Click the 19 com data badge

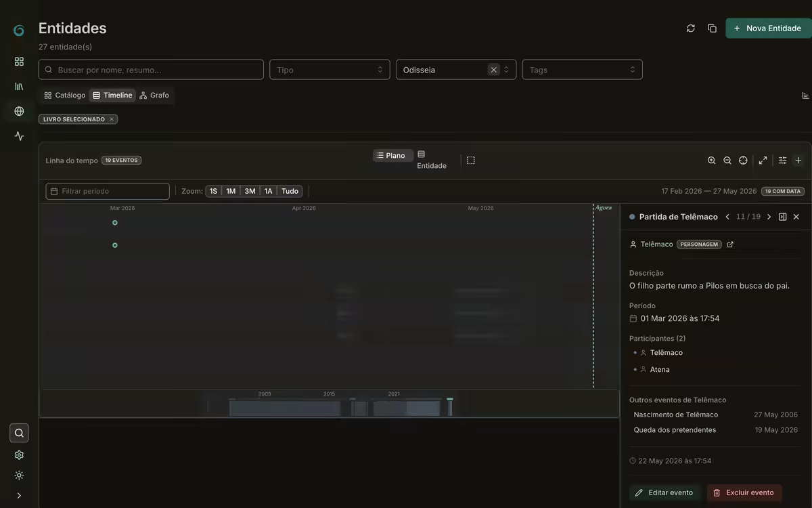point(783,192)
